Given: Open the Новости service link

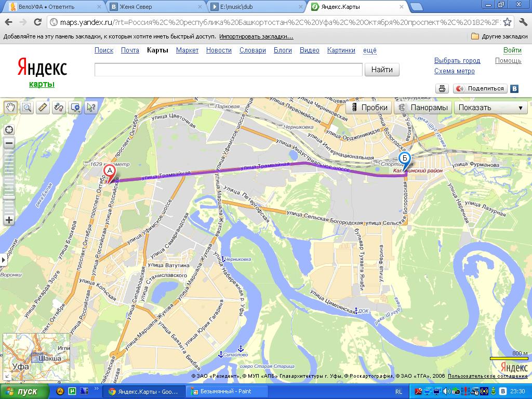Looking at the screenshot, I should [x=219, y=50].
